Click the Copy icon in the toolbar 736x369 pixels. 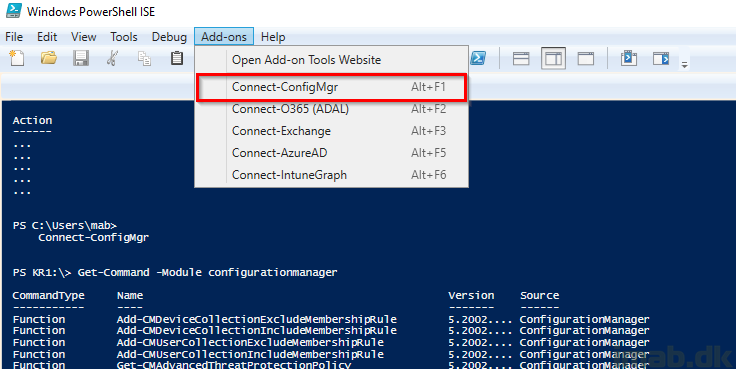(144, 59)
